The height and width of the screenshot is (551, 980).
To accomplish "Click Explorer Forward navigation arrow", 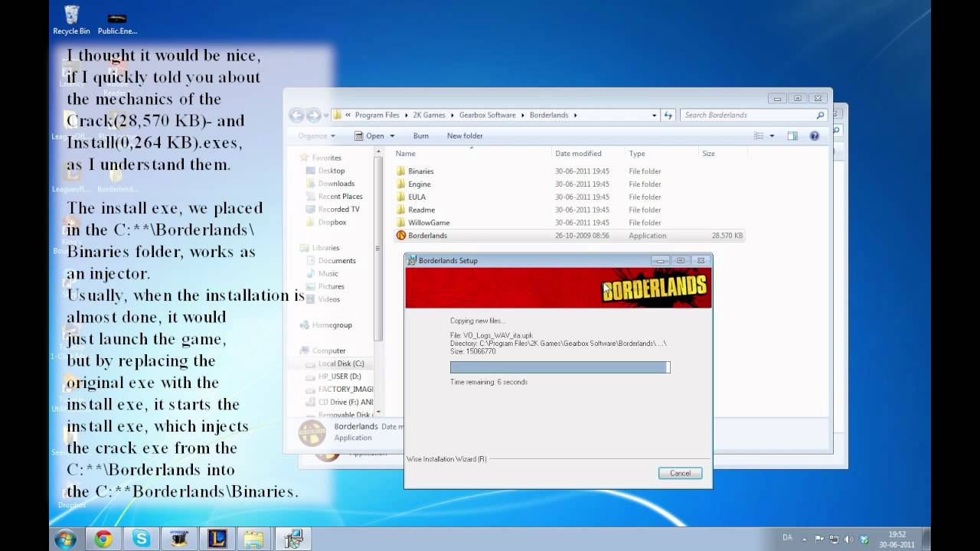I will tap(314, 115).
